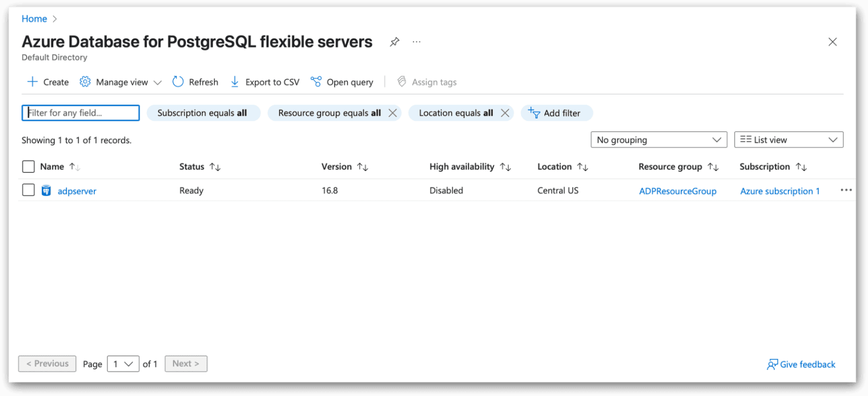
Task: Click the Filter for any field input
Action: pyautogui.click(x=80, y=113)
